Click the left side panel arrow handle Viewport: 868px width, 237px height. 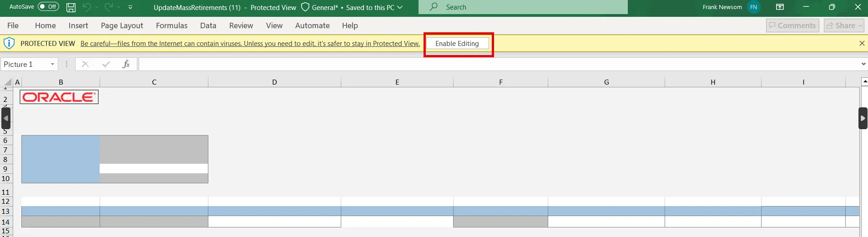(x=6, y=118)
